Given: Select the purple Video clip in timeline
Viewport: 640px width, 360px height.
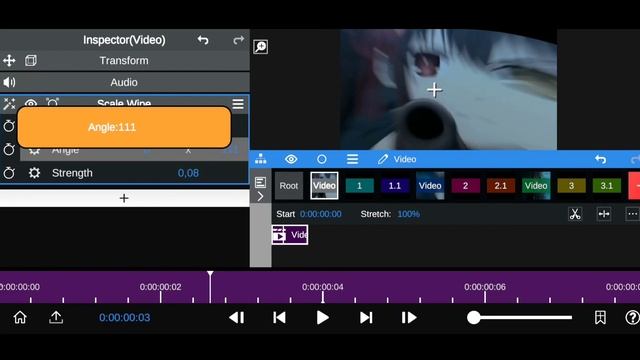Looking at the screenshot, I should click(290, 235).
